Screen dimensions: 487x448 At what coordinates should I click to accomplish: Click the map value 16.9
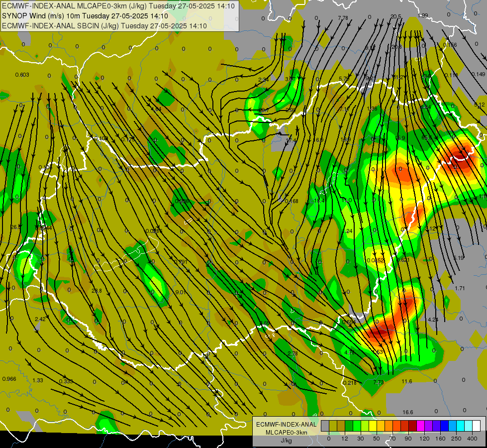tap(318, 140)
